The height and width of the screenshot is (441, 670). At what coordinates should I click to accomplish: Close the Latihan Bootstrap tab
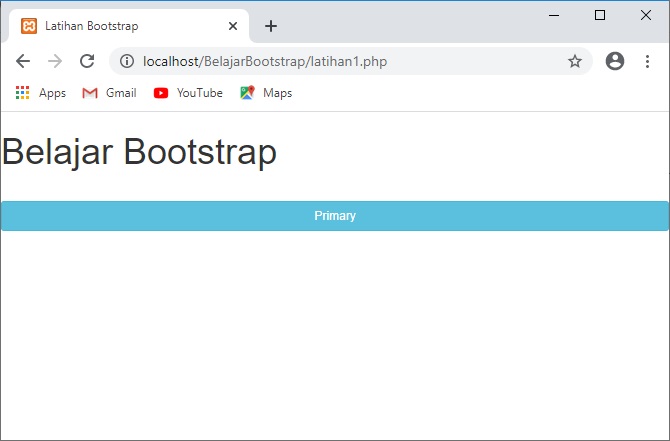coord(233,26)
